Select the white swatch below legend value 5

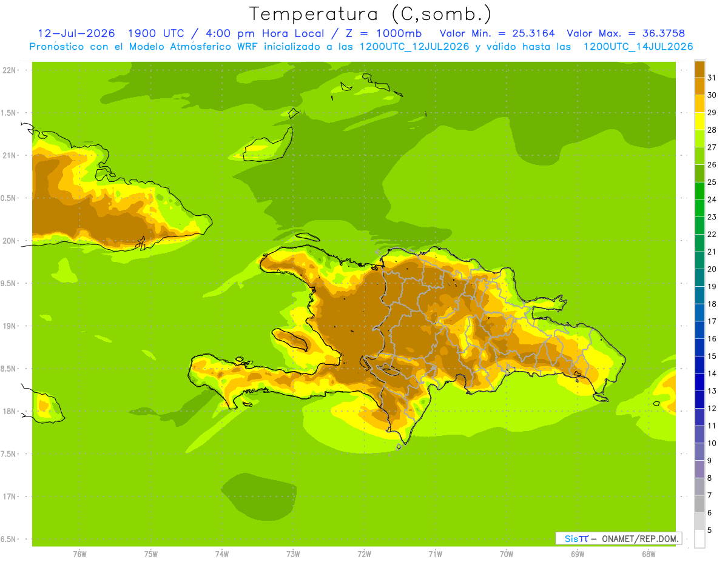(699, 539)
